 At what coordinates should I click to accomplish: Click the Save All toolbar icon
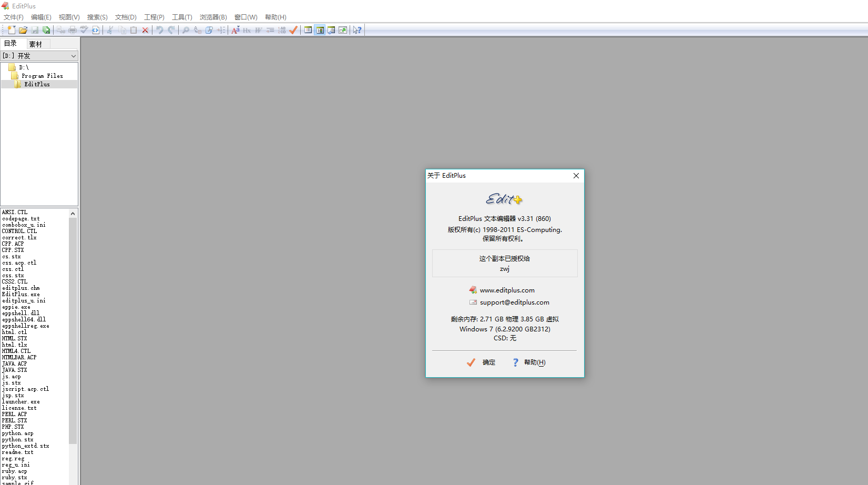46,30
